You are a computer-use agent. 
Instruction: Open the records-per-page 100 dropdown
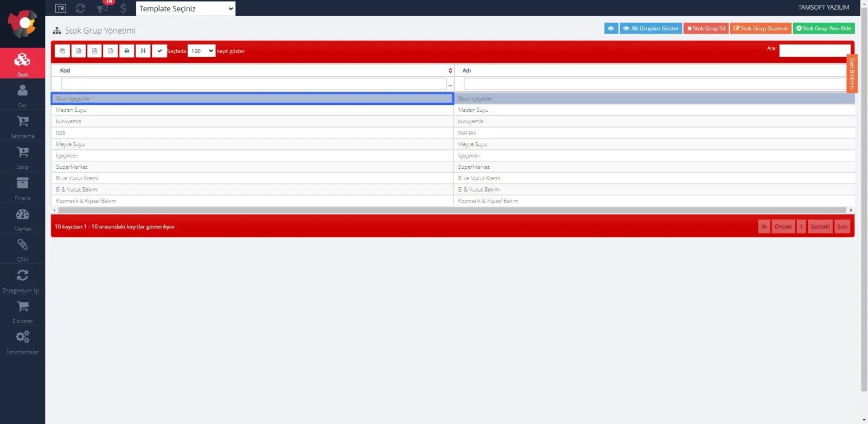coord(201,51)
